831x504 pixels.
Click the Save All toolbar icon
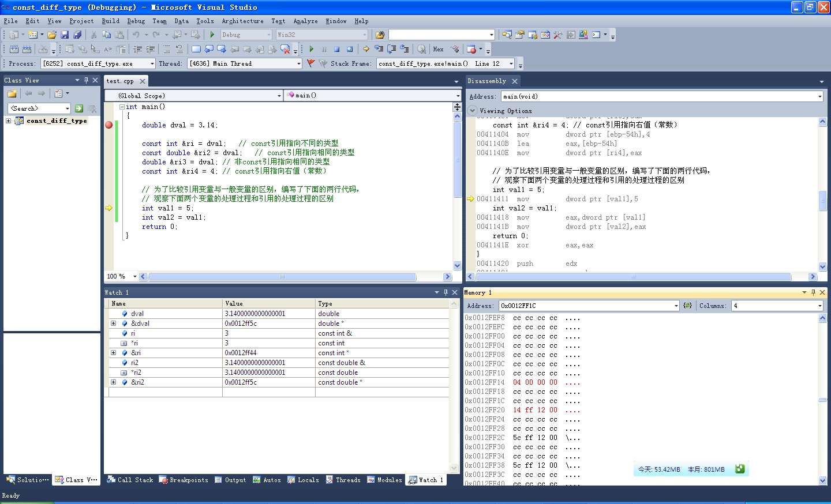[x=77, y=35]
